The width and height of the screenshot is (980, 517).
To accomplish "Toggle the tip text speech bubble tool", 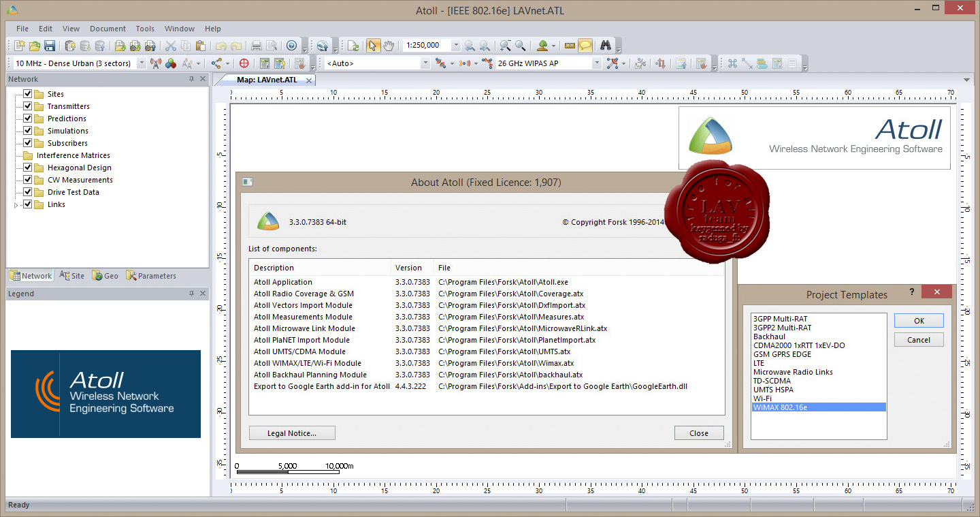I will click(585, 46).
